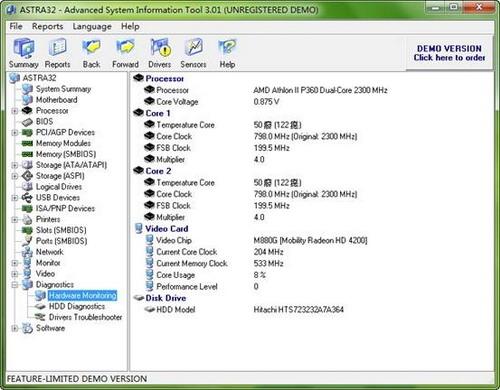Click the BIOS chip icon in tree
Image resolution: width=500 pixels, height=390 pixels.
27,122
